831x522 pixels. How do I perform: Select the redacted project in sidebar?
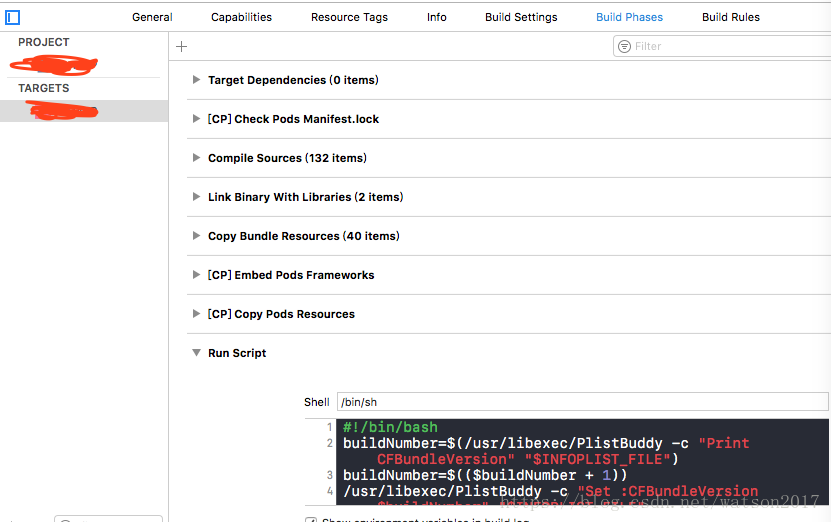(x=54, y=65)
